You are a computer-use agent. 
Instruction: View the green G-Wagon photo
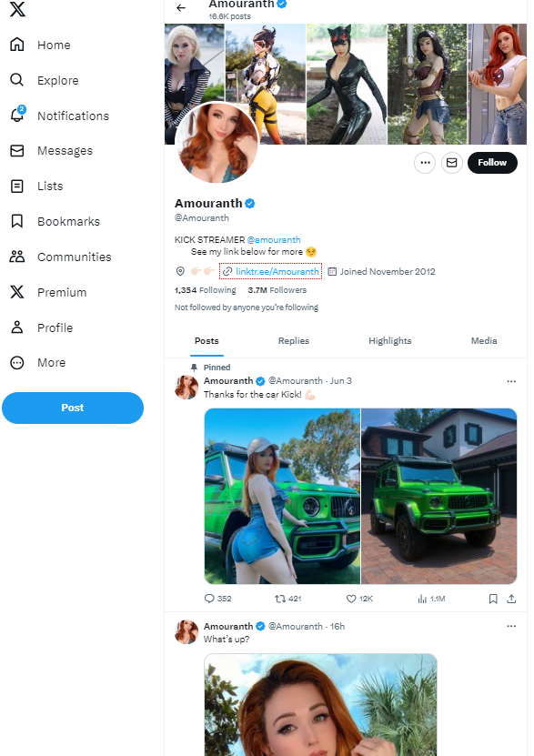(439, 497)
